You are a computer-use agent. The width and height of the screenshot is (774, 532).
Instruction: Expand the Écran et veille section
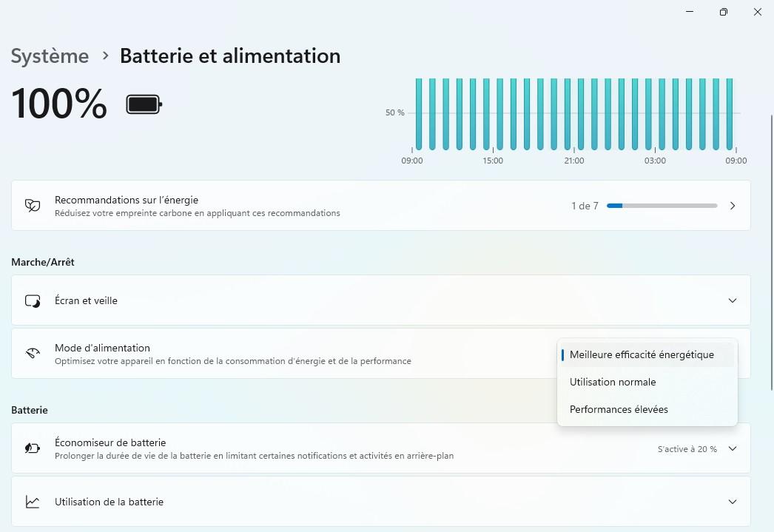click(733, 300)
